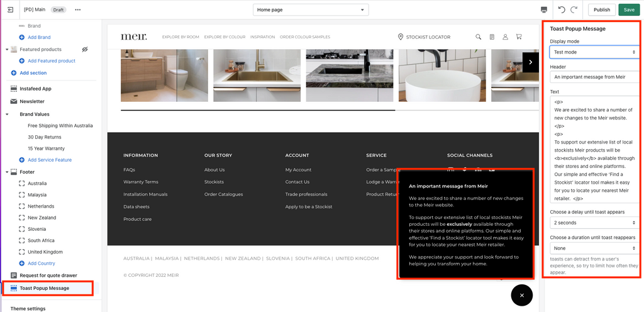Click the catalogue document icon in store header
The width and height of the screenshot is (644, 312).
point(492,37)
